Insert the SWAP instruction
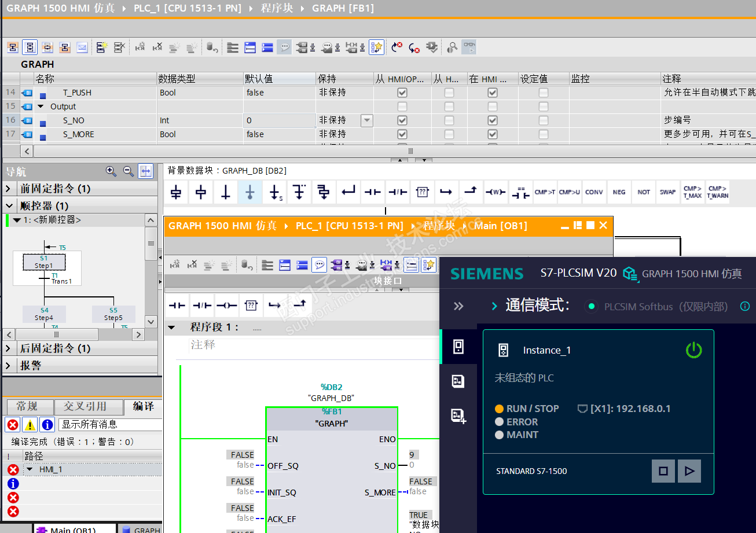Viewport: 756px width, 533px height. pos(667,192)
